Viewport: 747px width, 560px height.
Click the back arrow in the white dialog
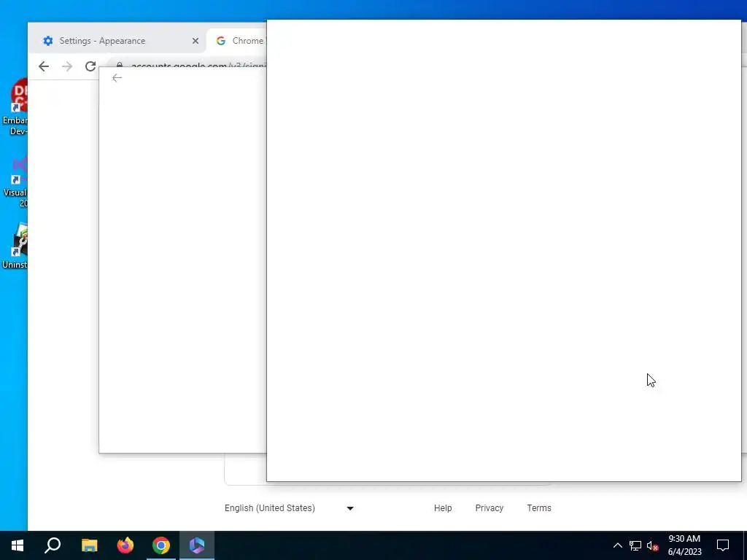point(117,78)
